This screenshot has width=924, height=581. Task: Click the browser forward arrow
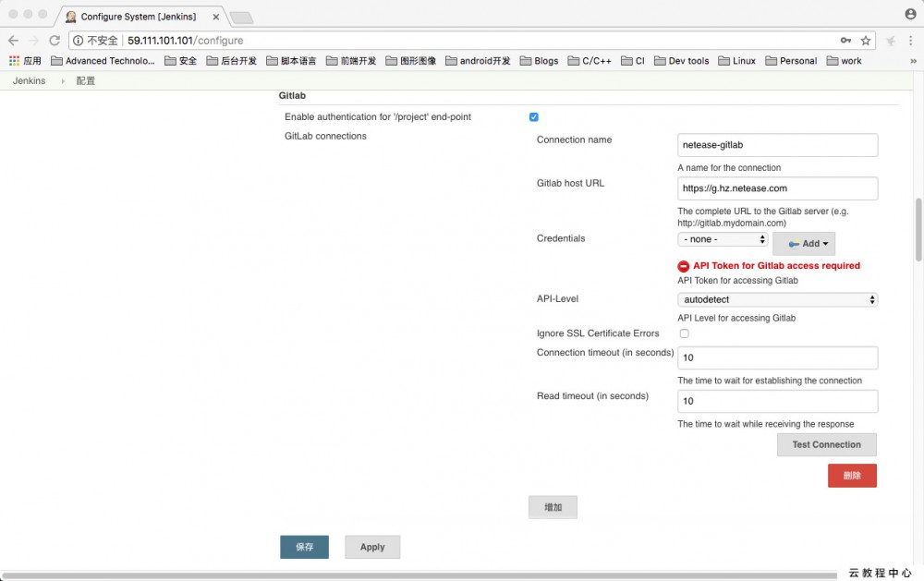point(35,41)
